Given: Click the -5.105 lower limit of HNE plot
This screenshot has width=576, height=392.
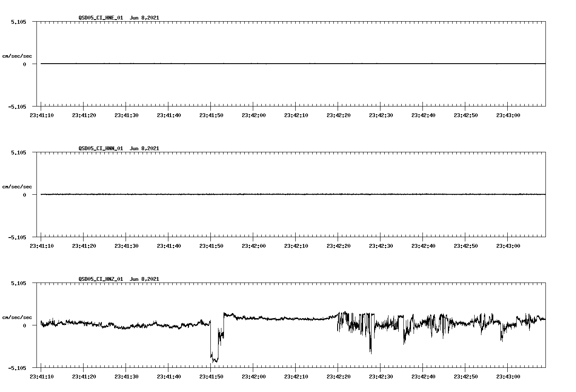Looking at the screenshot, I should (x=17, y=107).
